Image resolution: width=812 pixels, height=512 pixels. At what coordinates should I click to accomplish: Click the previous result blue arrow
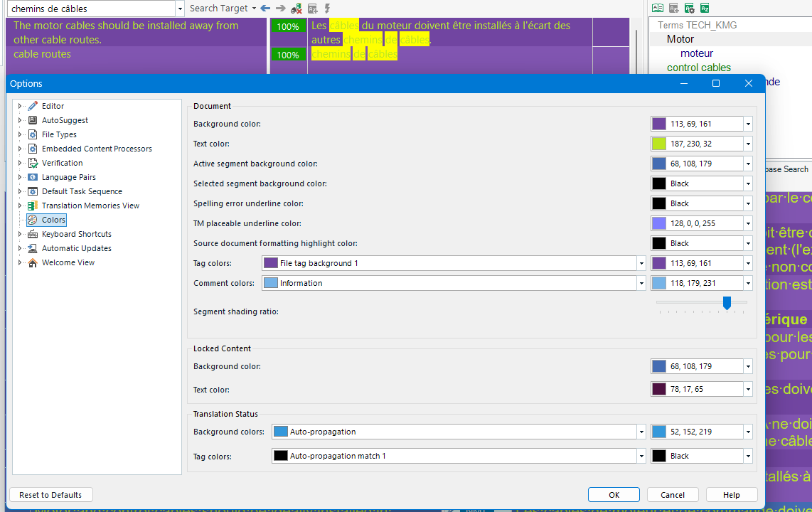[265, 9]
